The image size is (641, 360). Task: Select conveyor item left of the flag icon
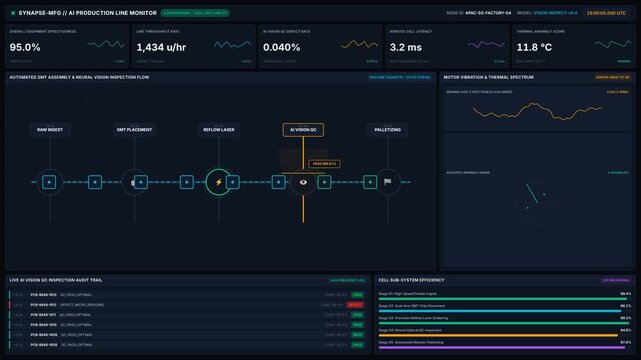[x=370, y=182]
